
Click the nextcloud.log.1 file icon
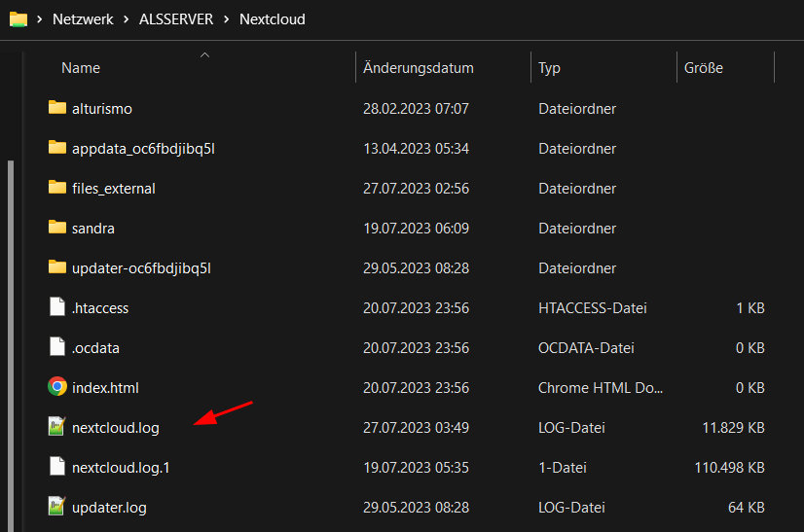point(57,467)
